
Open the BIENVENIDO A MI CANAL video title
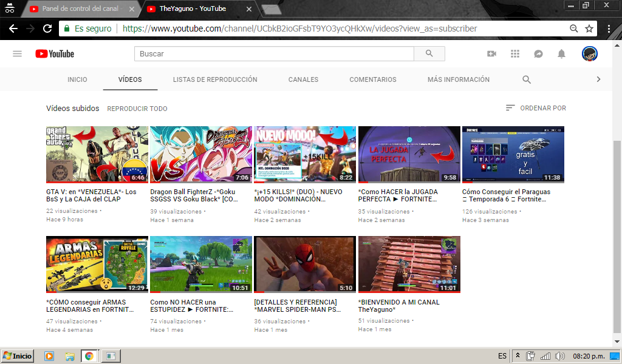[x=398, y=305]
